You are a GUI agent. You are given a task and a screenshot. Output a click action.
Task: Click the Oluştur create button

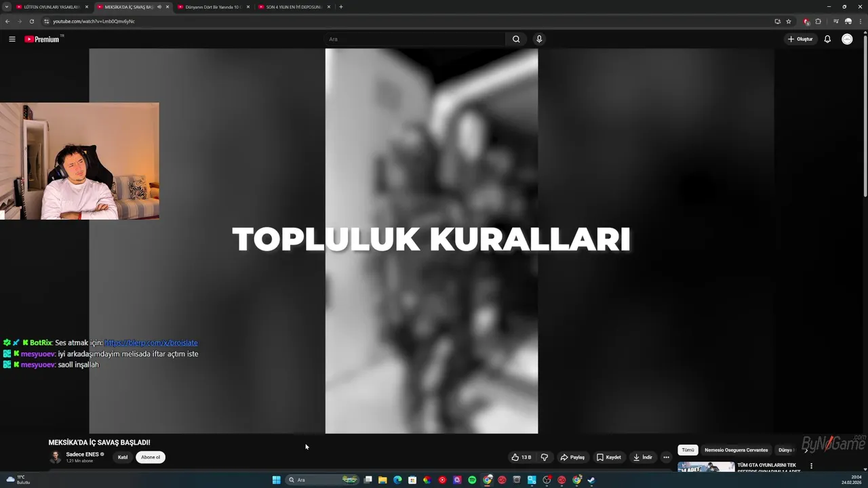tap(800, 39)
